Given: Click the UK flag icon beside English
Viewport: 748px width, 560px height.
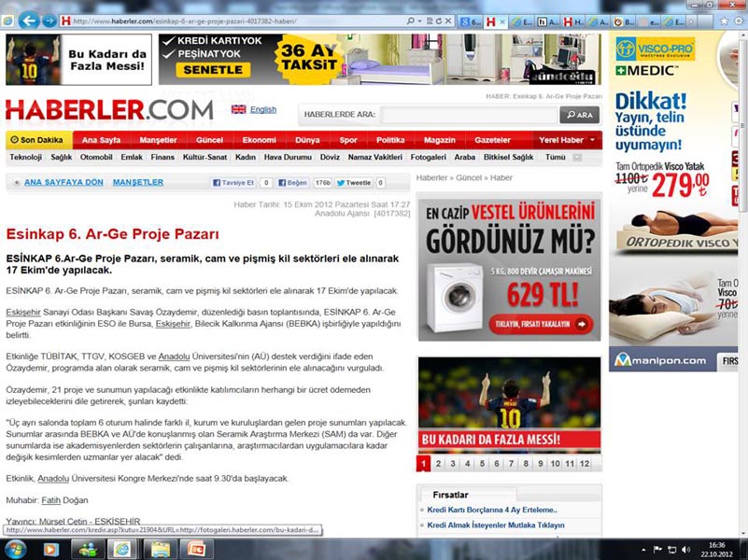Looking at the screenshot, I should point(238,109).
